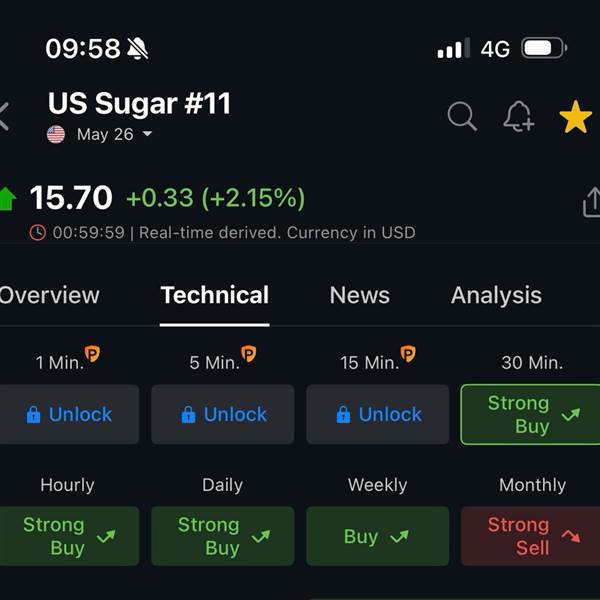
Task: Open the News tab
Action: coord(359,295)
